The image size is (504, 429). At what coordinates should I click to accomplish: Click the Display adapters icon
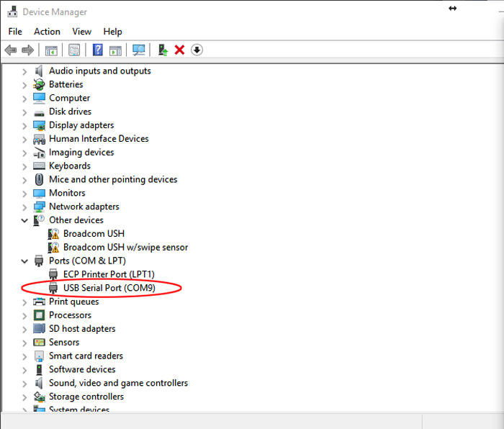click(x=39, y=125)
